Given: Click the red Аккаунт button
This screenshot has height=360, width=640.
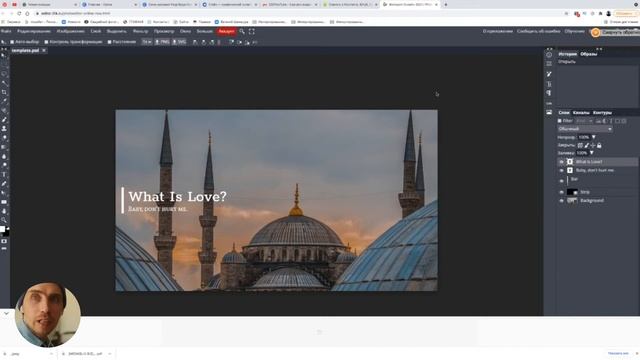Looking at the screenshot, I should point(227,31).
